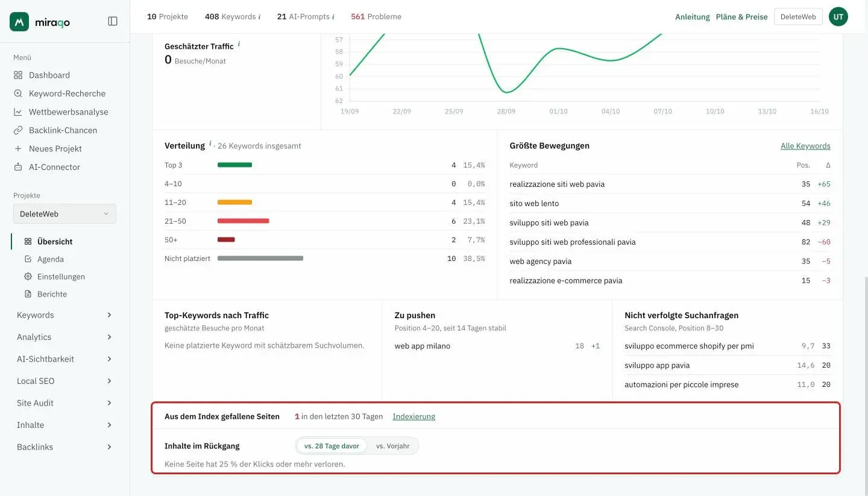Click keyword 'sito web lento'

pos(534,204)
